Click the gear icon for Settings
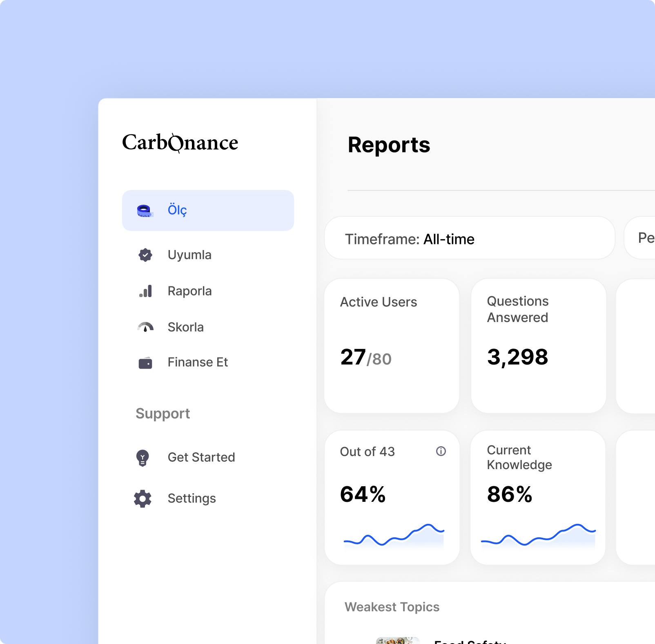This screenshot has width=655, height=644. point(143,499)
